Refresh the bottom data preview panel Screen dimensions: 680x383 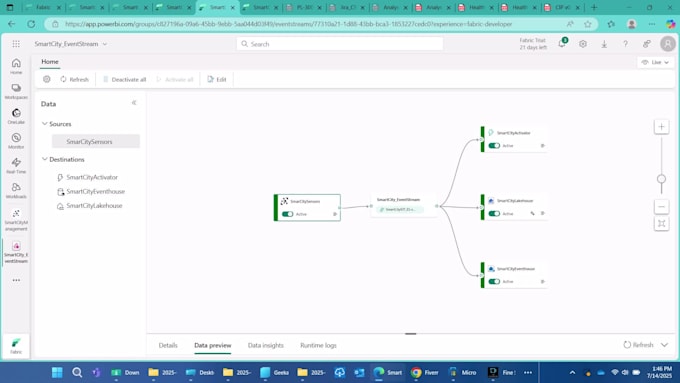tap(638, 345)
